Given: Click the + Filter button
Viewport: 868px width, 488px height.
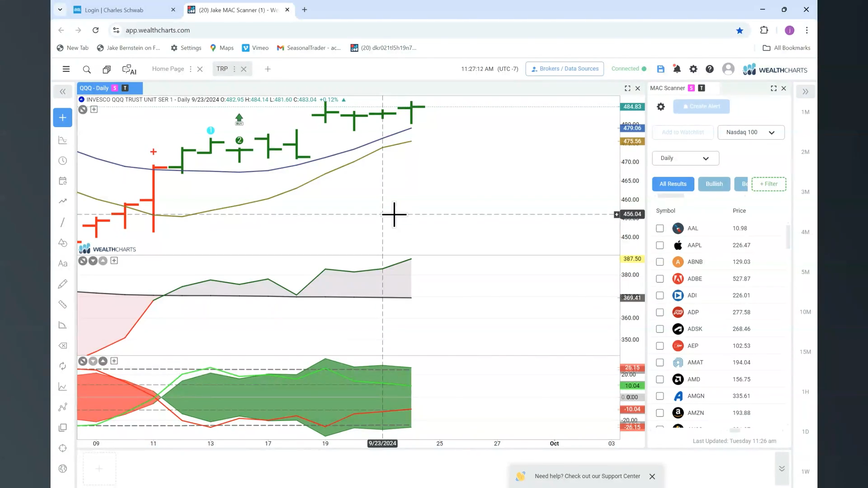Looking at the screenshot, I should pyautogui.click(x=769, y=184).
